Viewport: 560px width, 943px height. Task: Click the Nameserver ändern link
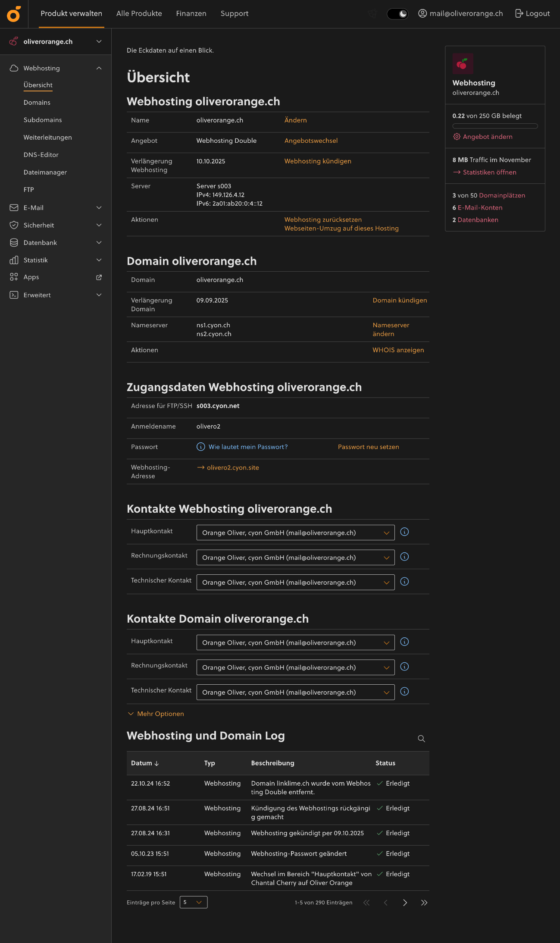click(x=391, y=329)
